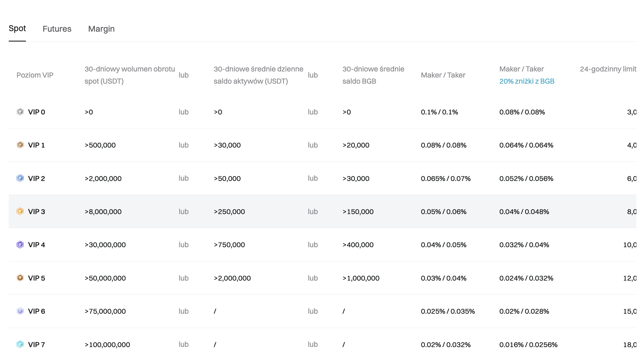
Task: Click the VIP 7 cyan badge icon
Action: (20, 344)
